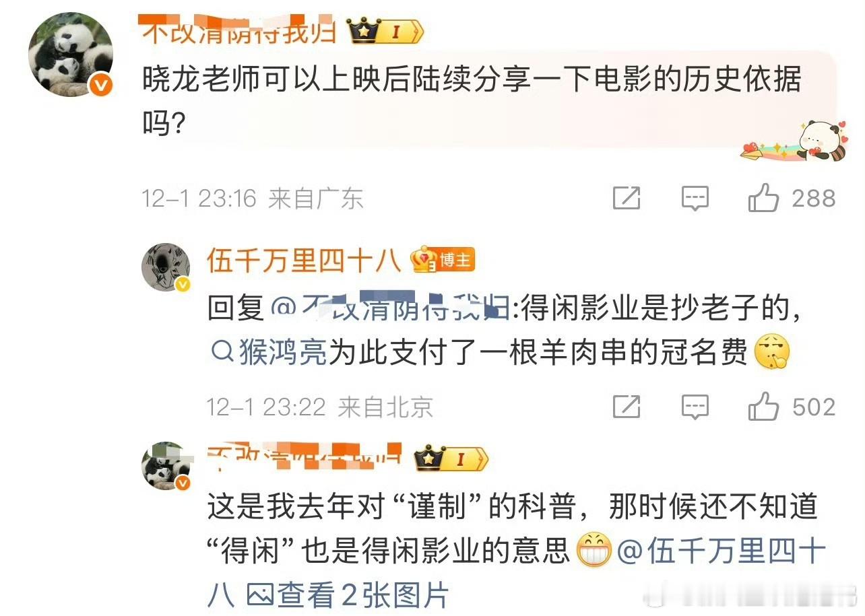
Task: View the 查看2张图片 attachment
Action: click(348, 595)
